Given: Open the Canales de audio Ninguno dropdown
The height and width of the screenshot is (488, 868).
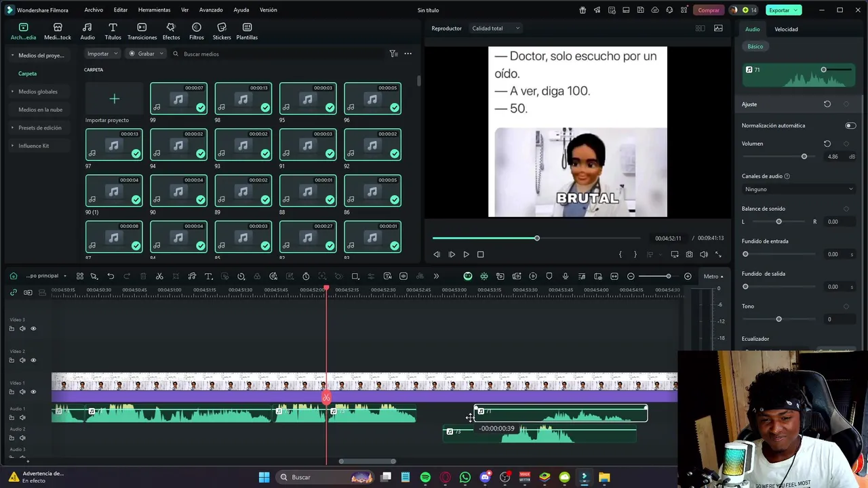Looking at the screenshot, I should (798, 189).
